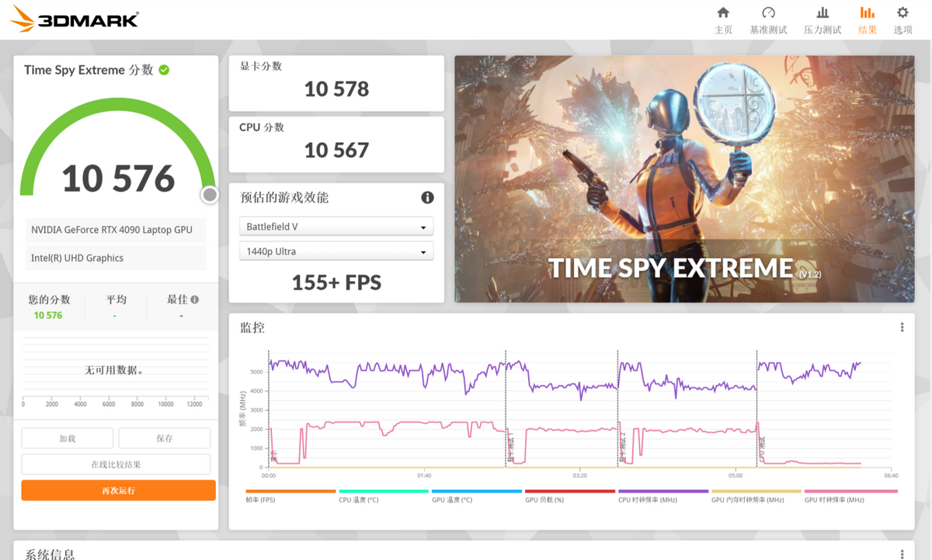
Task: Click the 显卡测试 1 timeline marker
Action: (x=510, y=448)
